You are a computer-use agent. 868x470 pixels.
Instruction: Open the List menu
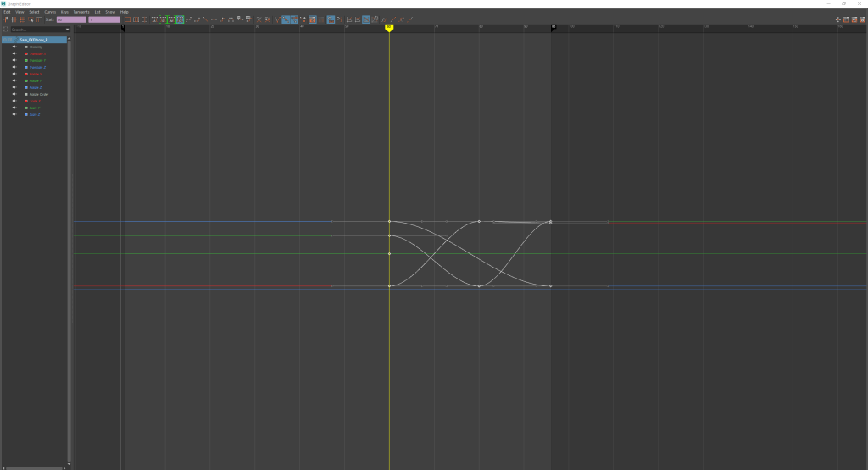[x=97, y=12]
